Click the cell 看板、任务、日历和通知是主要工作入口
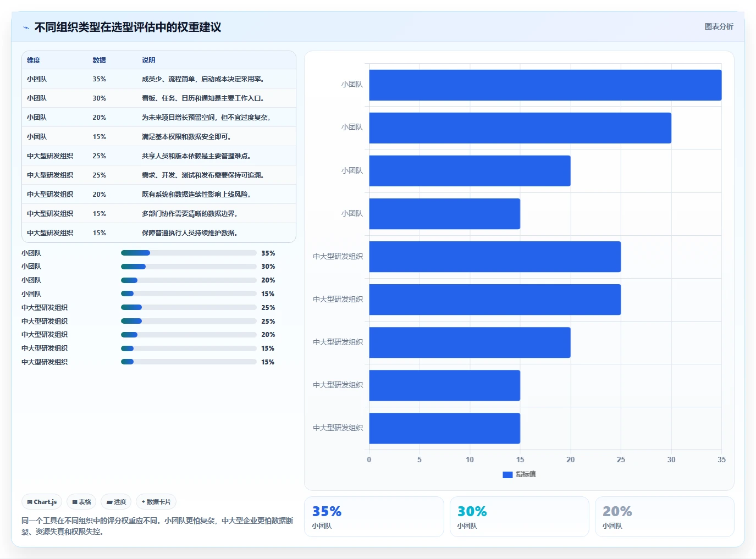The width and height of the screenshot is (756, 559). point(204,98)
